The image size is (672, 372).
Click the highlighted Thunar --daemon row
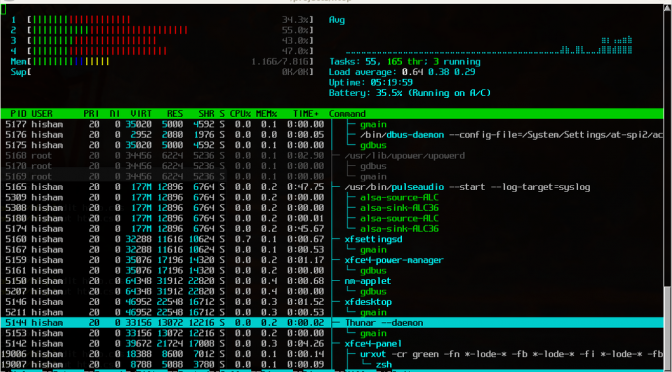pos(332,323)
